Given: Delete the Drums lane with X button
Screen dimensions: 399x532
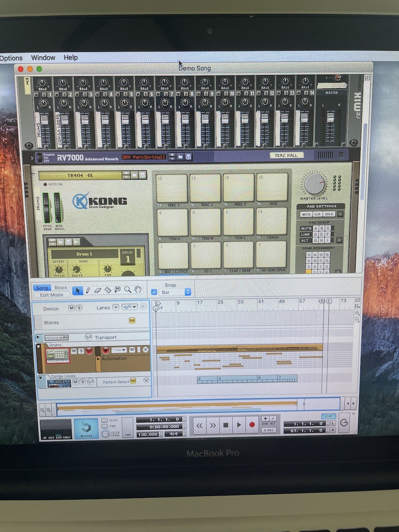Looking at the screenshot, I should point(146,350).
